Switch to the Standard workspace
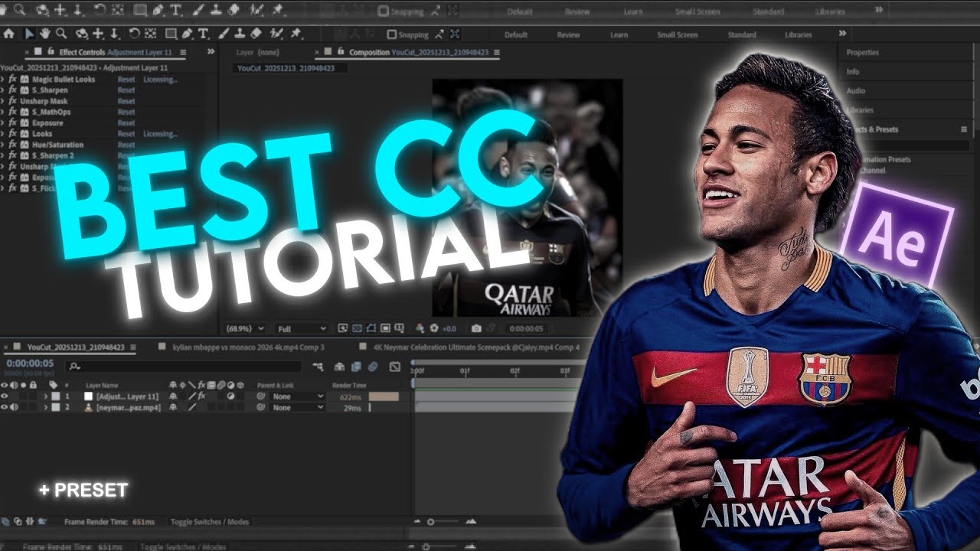The height and width of the screenshot is (551, 980). click(x=741, y=34)
